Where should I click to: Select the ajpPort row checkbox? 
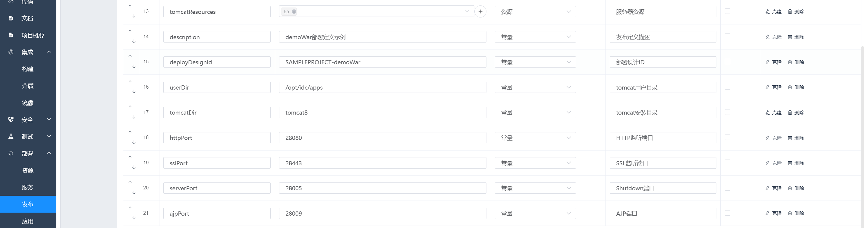pyautogui.click(x=728, y=213)
